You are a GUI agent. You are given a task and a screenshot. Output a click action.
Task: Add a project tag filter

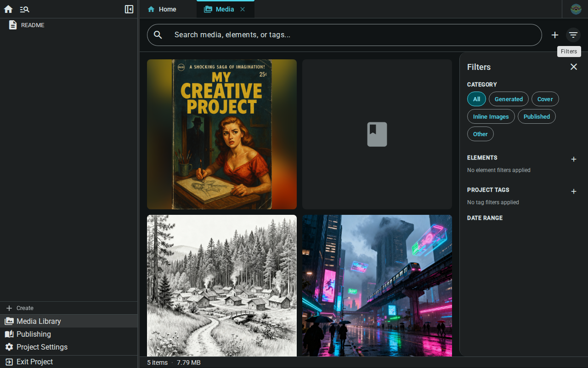coord(574,191)
